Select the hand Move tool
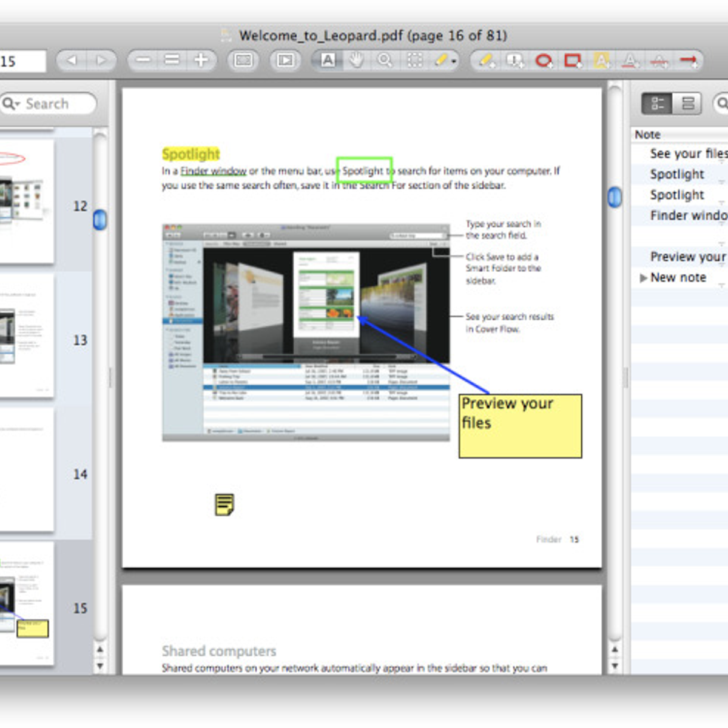 coord(356,61)
